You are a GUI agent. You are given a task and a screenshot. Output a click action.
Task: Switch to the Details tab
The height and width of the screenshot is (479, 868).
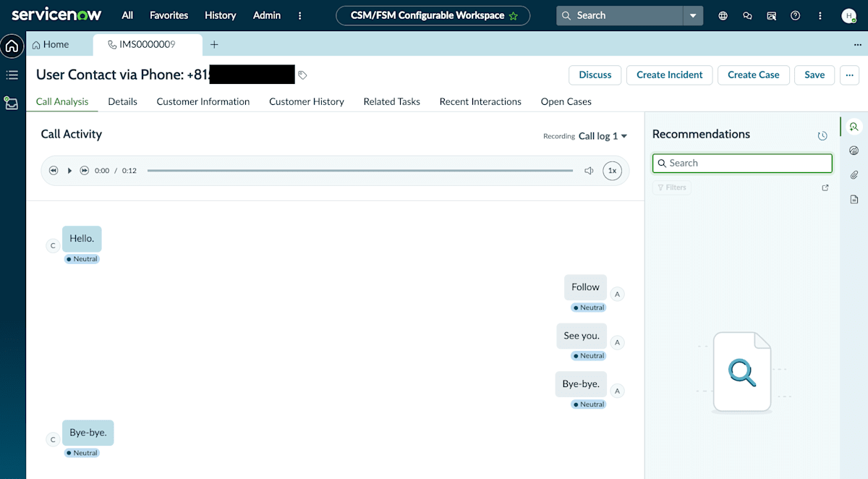[123, 101]
